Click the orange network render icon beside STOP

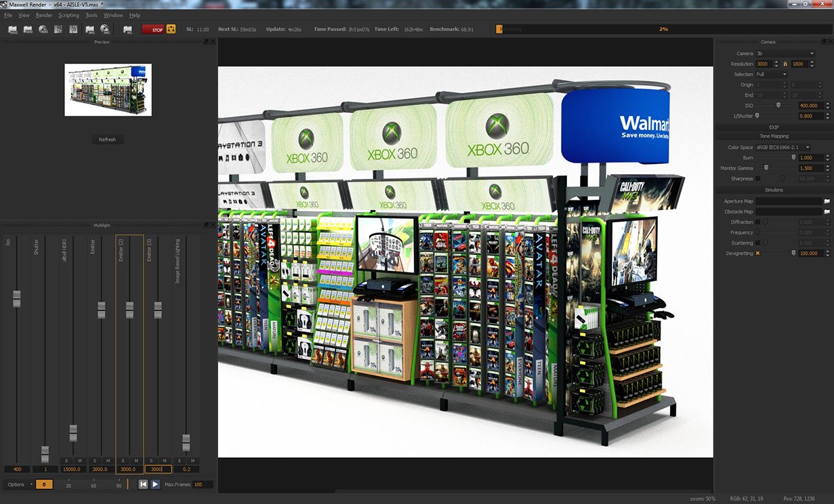click(171, 29)
